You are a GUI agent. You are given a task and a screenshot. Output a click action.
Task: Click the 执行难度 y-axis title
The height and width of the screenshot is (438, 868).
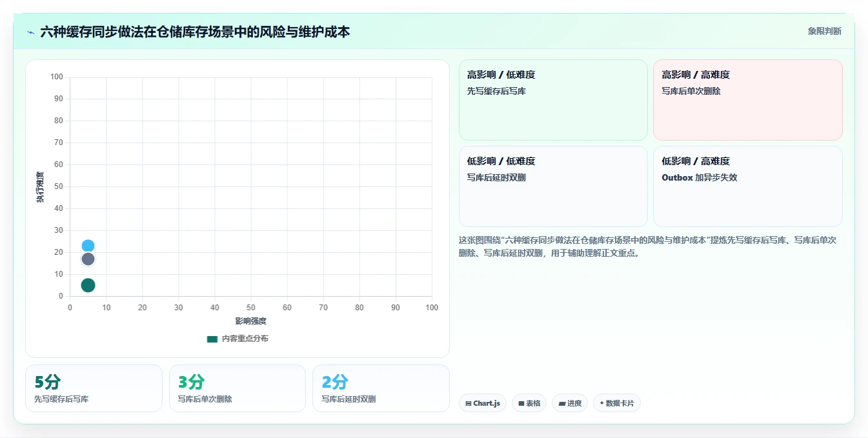click(x=40, y=187)
